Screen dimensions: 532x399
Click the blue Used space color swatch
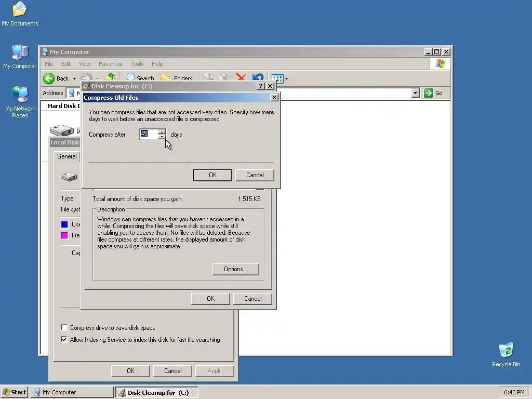click(64, 224)
